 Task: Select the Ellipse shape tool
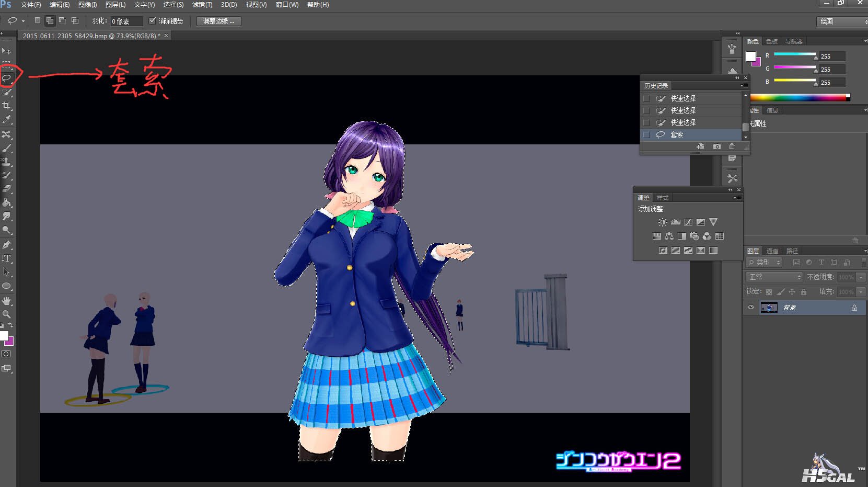click(x=6, y=286)
